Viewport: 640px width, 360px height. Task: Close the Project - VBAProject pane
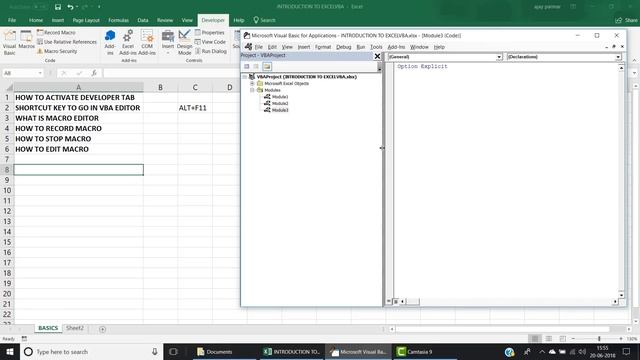point(377,56)
